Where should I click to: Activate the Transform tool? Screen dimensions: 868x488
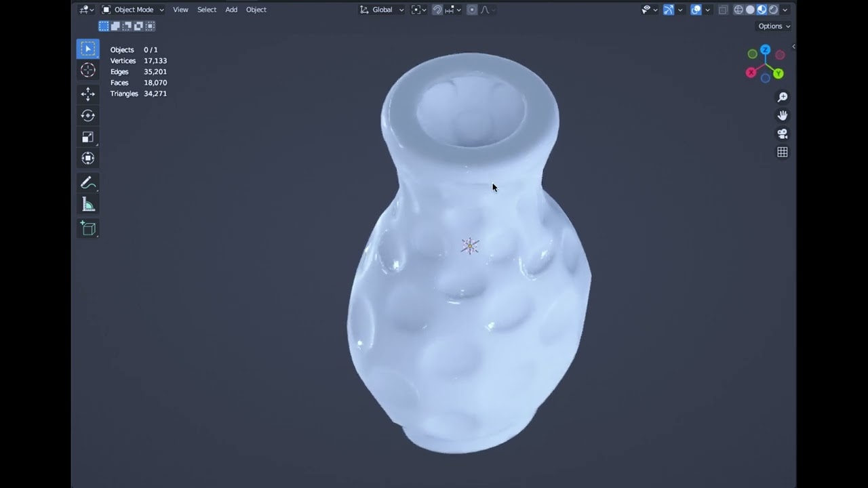click(87, 158)
